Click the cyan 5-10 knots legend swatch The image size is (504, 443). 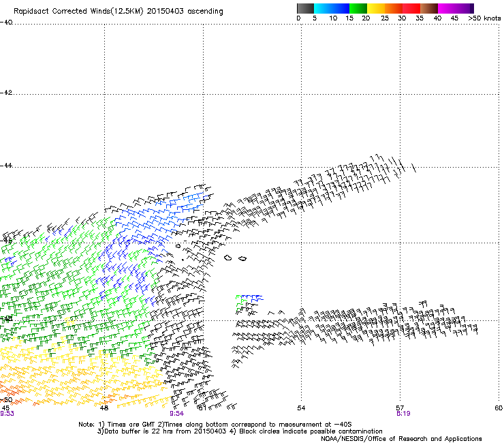pos(322,8)
